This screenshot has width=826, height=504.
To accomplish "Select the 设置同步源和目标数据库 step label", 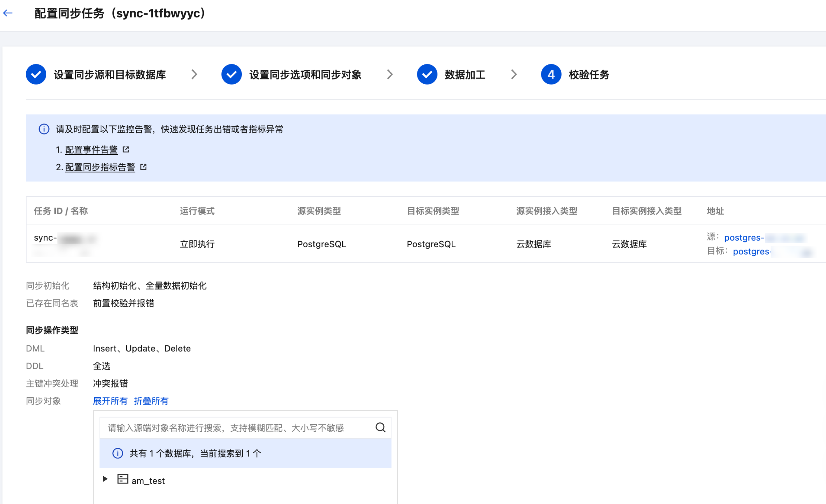I will 110,75.
